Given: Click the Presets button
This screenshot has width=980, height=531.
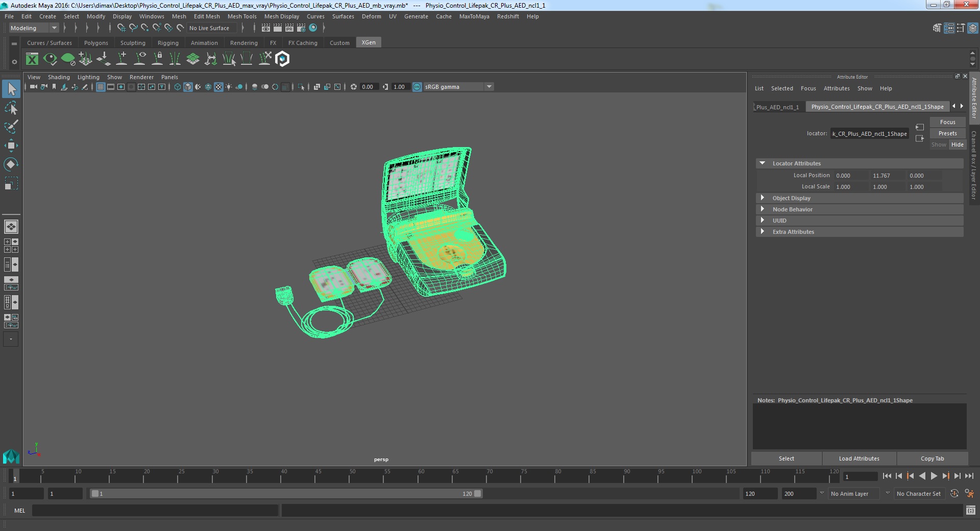Looking at the screenshot, I should [947, 133].
